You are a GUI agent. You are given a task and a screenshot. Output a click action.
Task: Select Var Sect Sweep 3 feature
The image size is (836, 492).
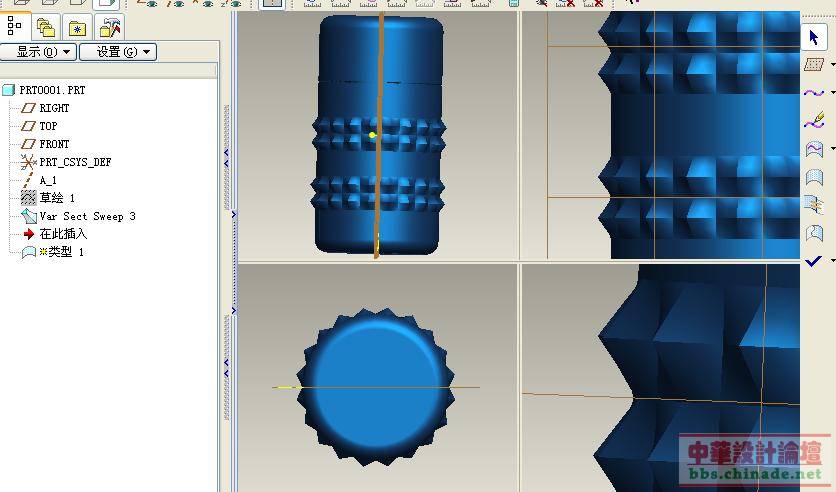86,216
